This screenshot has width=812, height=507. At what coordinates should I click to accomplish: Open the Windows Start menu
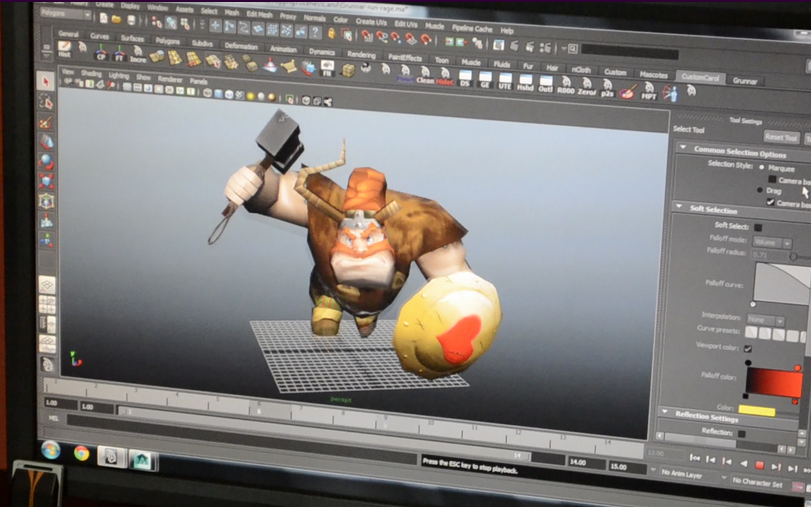pos(50,450)
